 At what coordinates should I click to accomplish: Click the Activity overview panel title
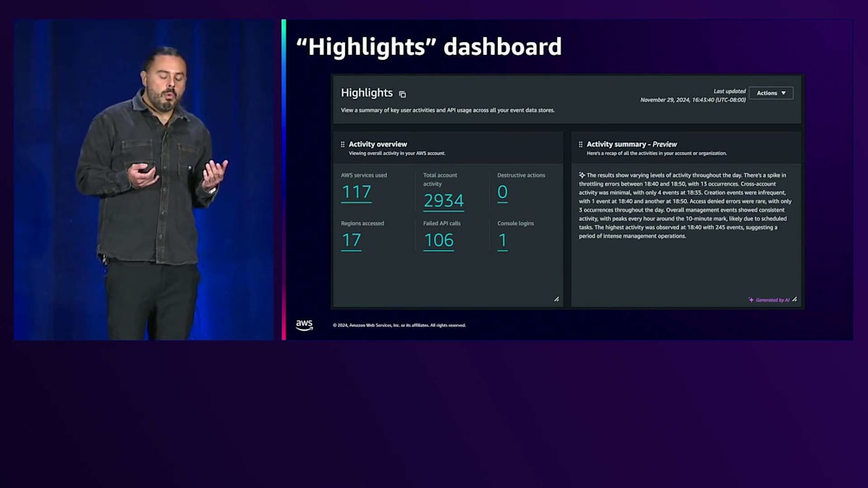pyautogui.click(x=378, y=144)
